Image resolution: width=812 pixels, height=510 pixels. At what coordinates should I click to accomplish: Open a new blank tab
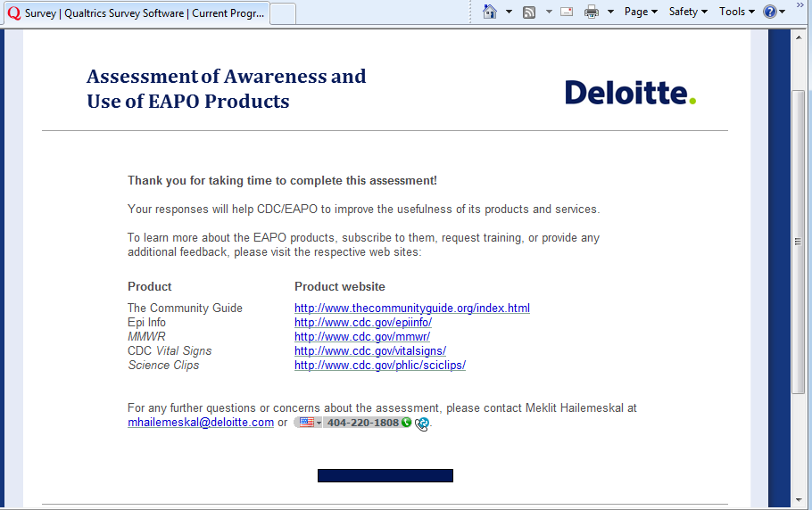pos(283,14)
